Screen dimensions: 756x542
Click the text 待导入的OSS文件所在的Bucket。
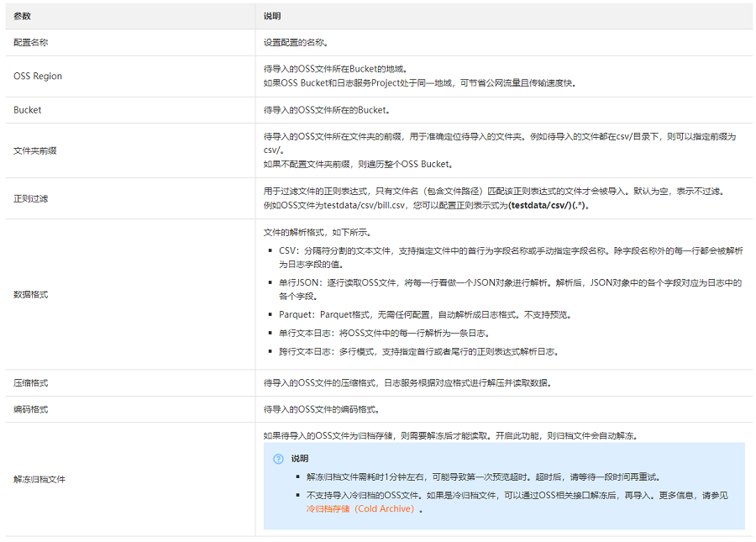point(327,110)
